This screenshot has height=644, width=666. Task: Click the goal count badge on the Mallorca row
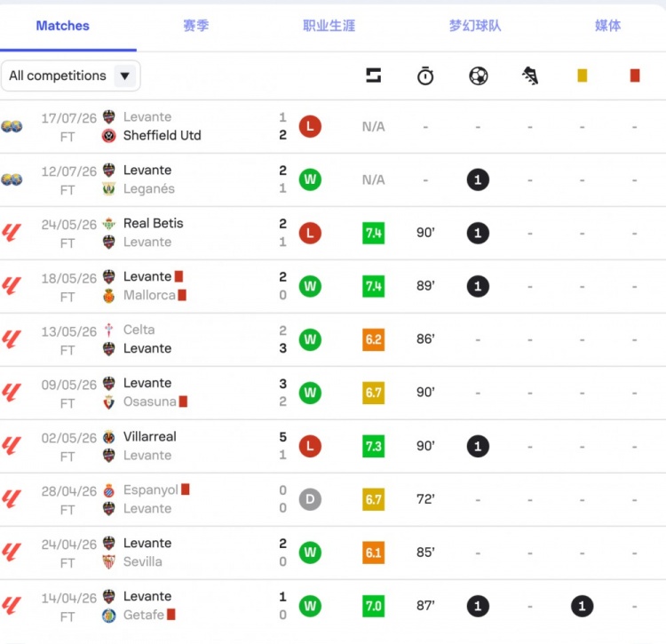point(478,286)
